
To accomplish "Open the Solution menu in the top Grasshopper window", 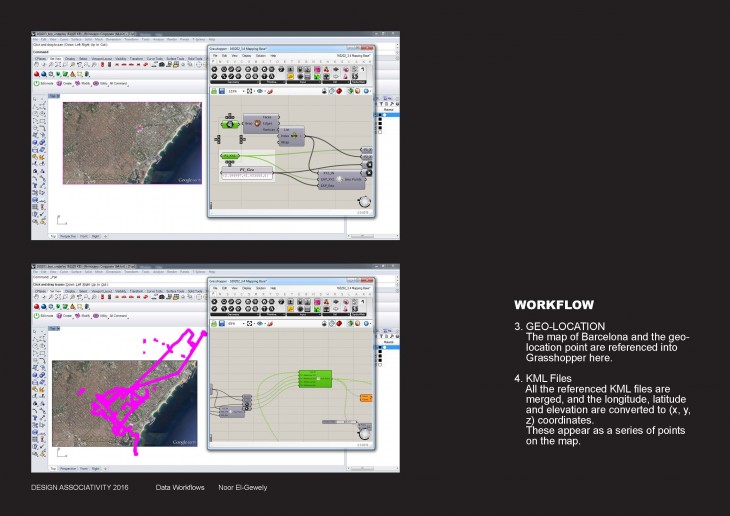I will (259, 55).
